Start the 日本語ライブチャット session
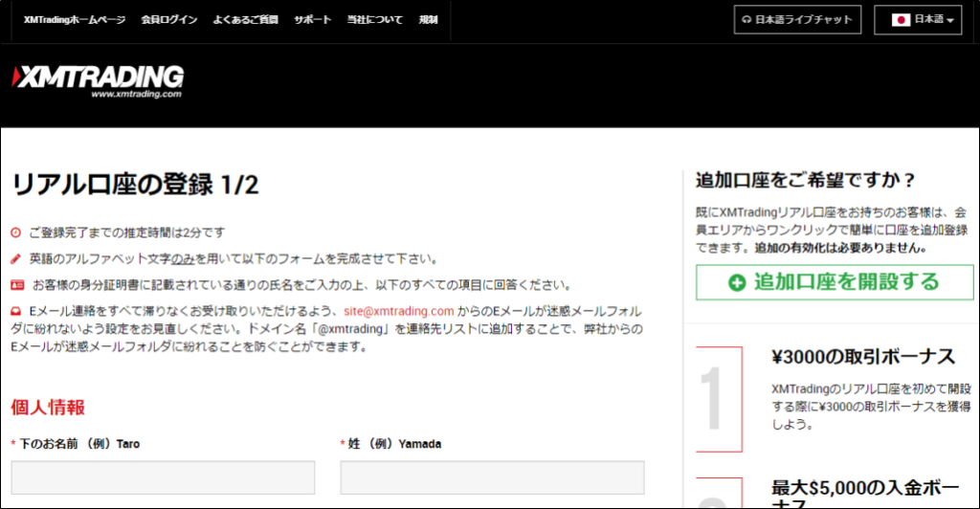 797,19
